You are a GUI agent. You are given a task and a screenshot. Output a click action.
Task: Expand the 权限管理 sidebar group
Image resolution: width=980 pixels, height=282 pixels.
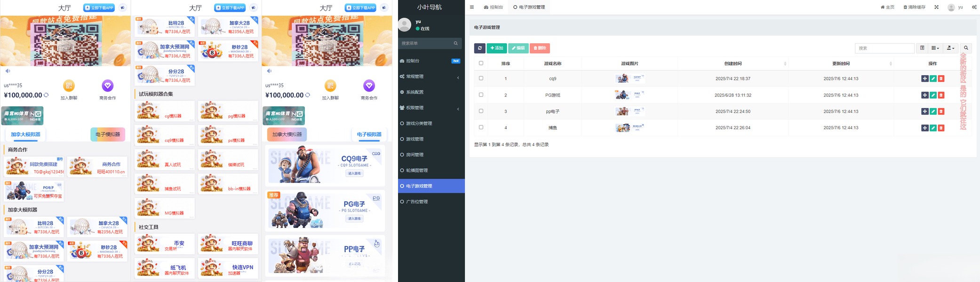431,108
